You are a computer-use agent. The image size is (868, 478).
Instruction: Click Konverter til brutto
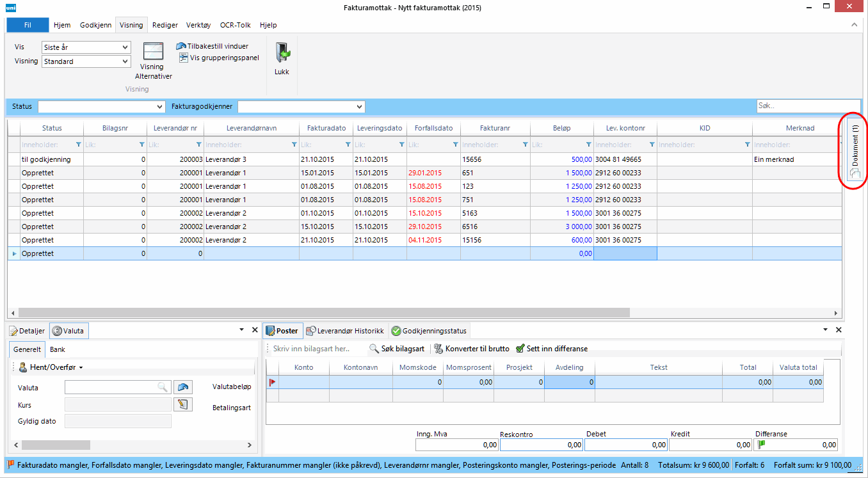click(x=472, y=349)
